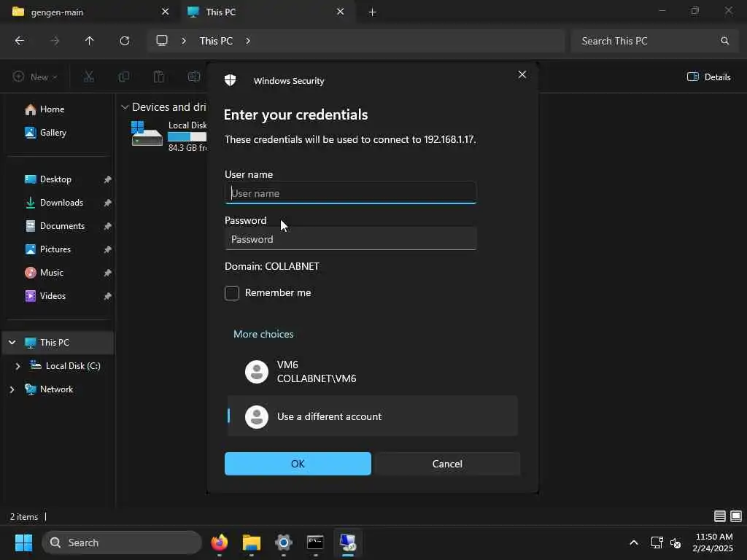Open the terminal from the taskbar
Image resolution: width=747 pixels, height=560 pixels.
point(315,542)
